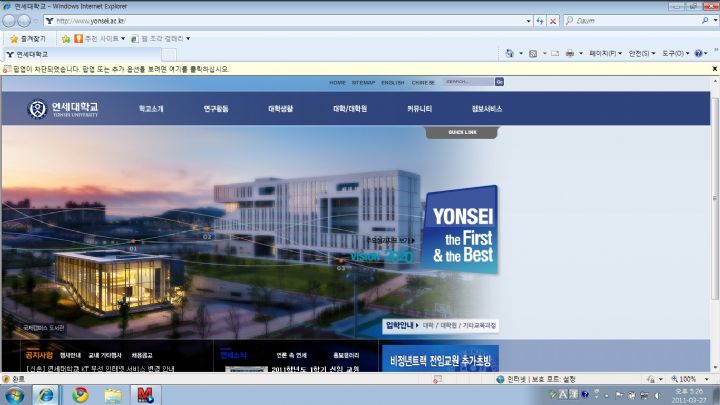720x405 pixels.
Task: Click the internet zone globe in status bar
Action: 501,379
